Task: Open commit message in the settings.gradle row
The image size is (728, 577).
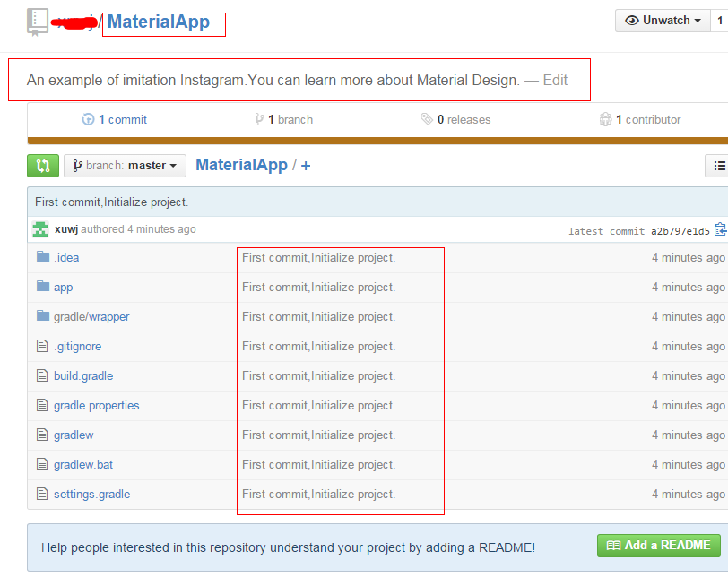Action: (319, 495)
